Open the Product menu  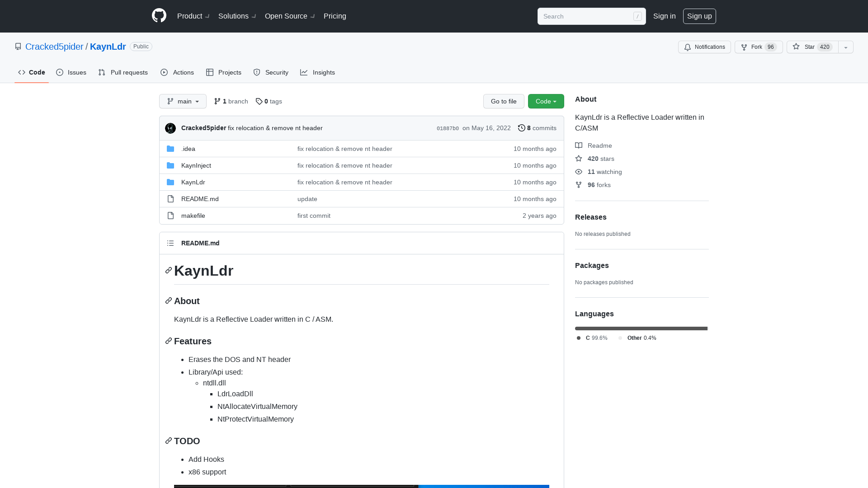tap(193, 16)
